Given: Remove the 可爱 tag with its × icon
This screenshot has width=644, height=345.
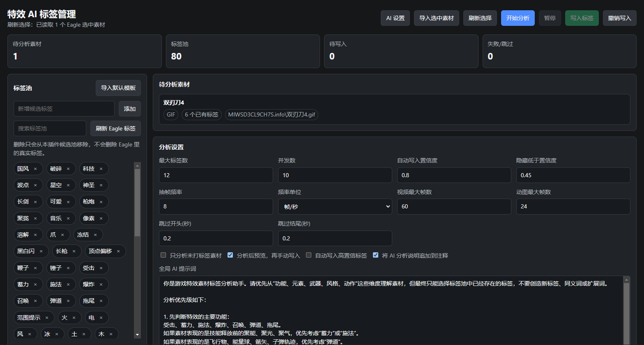Looking at the screenshot, I should click(68, 202).
